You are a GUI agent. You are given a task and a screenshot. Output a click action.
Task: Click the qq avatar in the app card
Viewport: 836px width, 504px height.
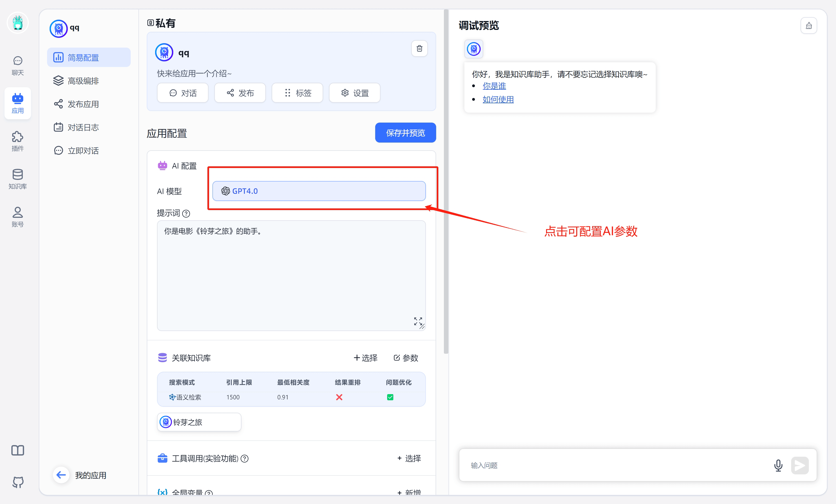tap(164, 52)
